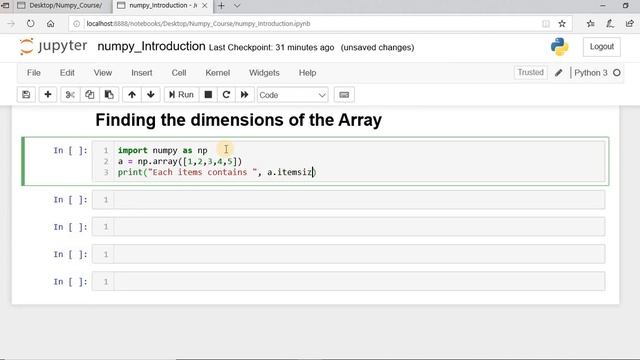This screenshot has width=640, height=360.
Task: Copy selected cells icon
Action: pyautogui.click(x=89, y=95)
